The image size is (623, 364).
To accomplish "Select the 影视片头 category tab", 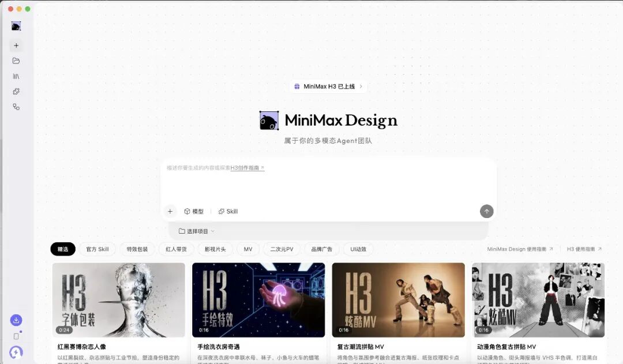I will (215, 249).
